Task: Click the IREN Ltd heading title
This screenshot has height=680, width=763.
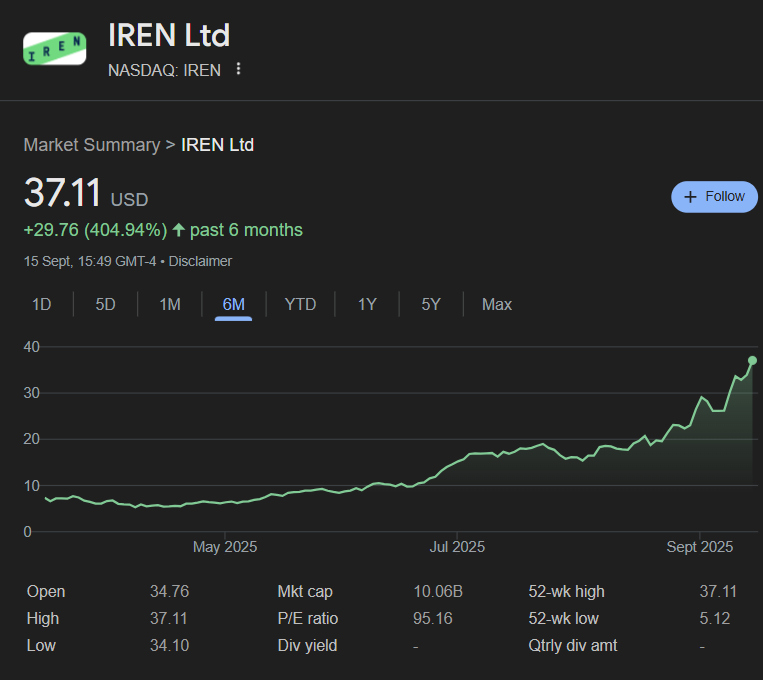Action: (x=169, y=36)
